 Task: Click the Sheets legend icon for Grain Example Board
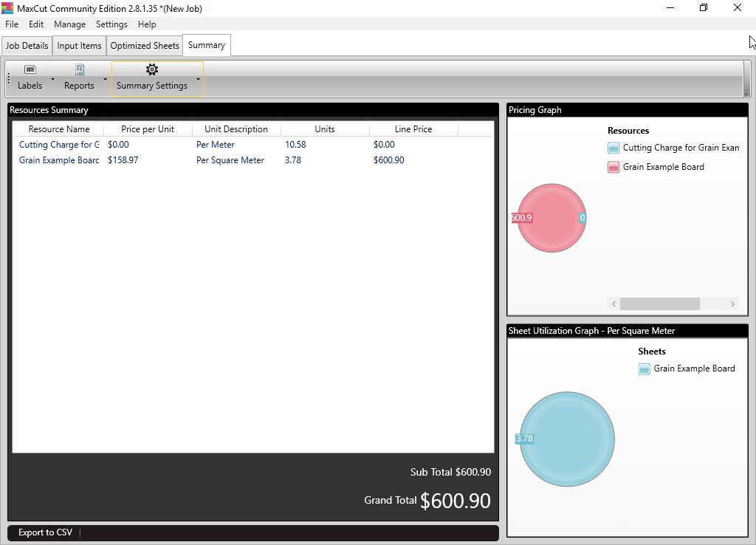point(644,369)
